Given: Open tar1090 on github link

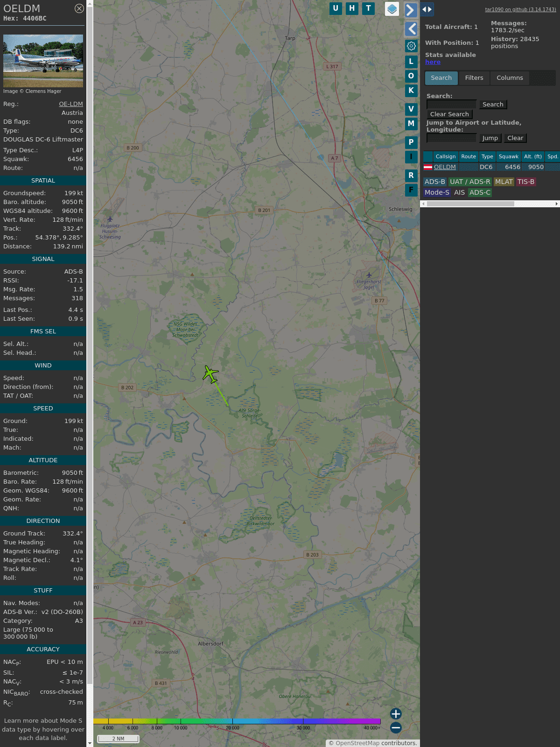Looking at the screenshot, I should pyautogui.click(x=520, y=9).
